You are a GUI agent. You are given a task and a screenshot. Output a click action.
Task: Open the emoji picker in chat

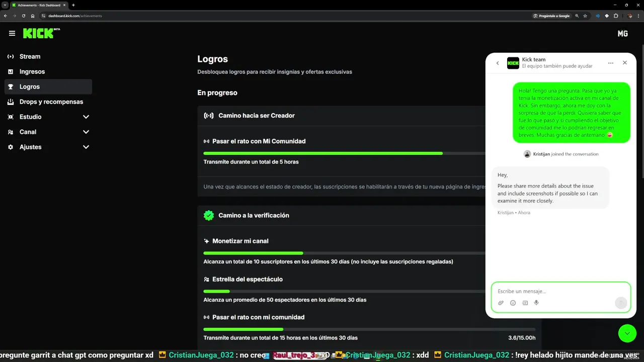tap(513, 303)
